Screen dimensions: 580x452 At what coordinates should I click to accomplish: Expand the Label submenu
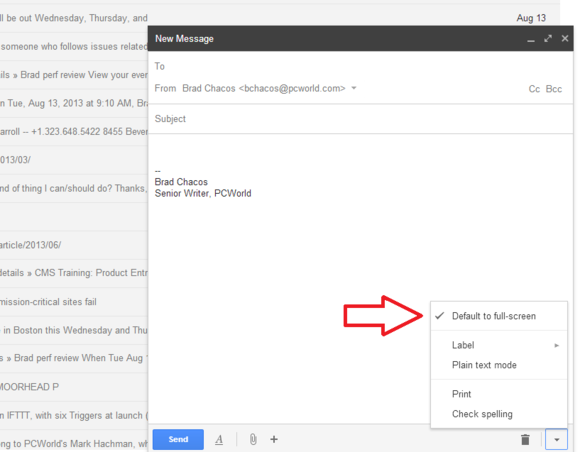pyautogui.click(x=499, y=345)
